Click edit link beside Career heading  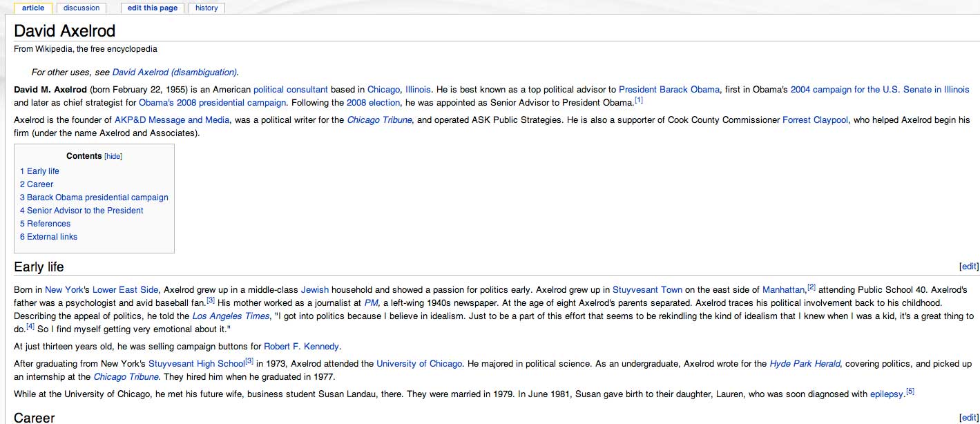tap(969, 418)
